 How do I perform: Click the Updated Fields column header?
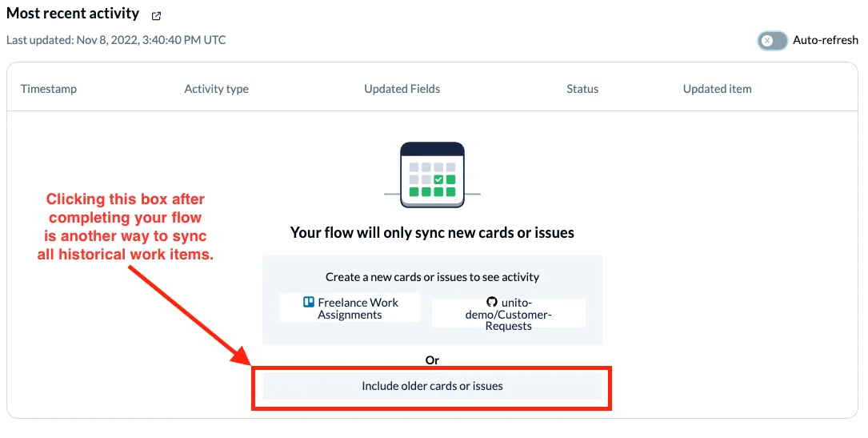point(402,89)
